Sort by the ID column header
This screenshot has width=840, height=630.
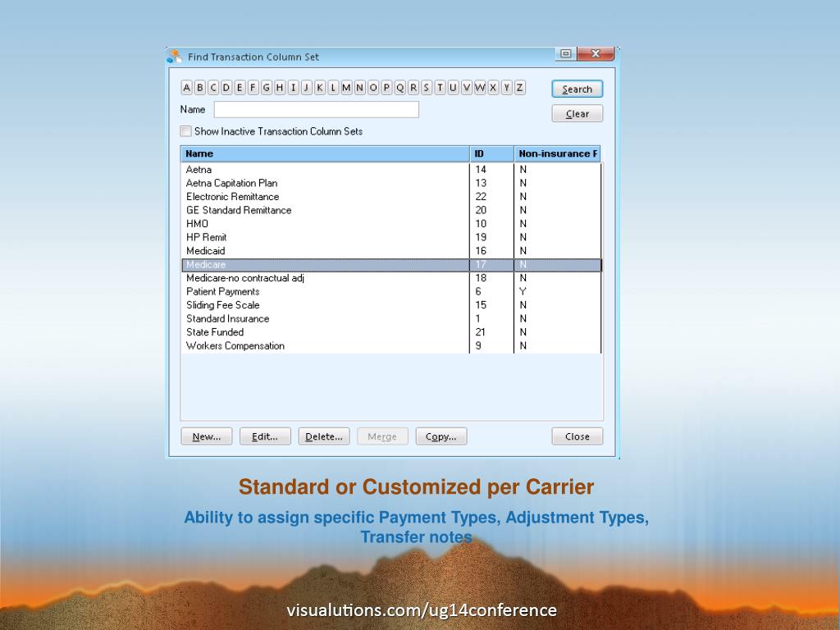(x=492, y=153)
